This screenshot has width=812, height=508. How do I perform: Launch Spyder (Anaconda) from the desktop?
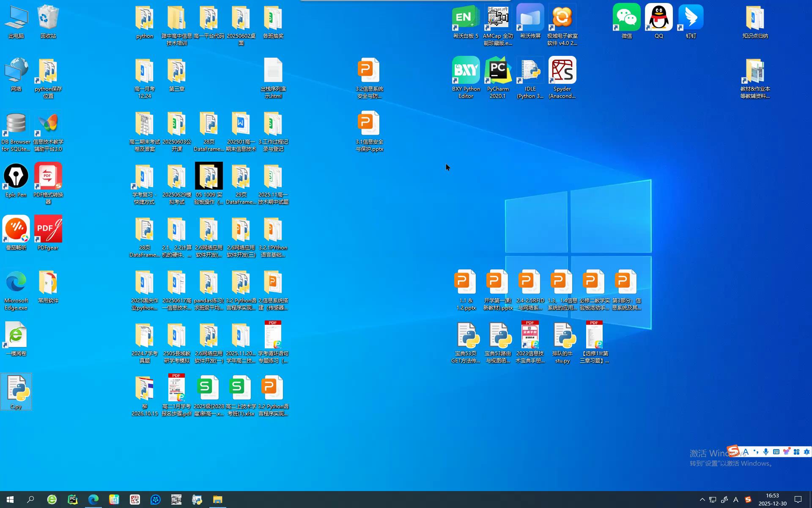562,71
